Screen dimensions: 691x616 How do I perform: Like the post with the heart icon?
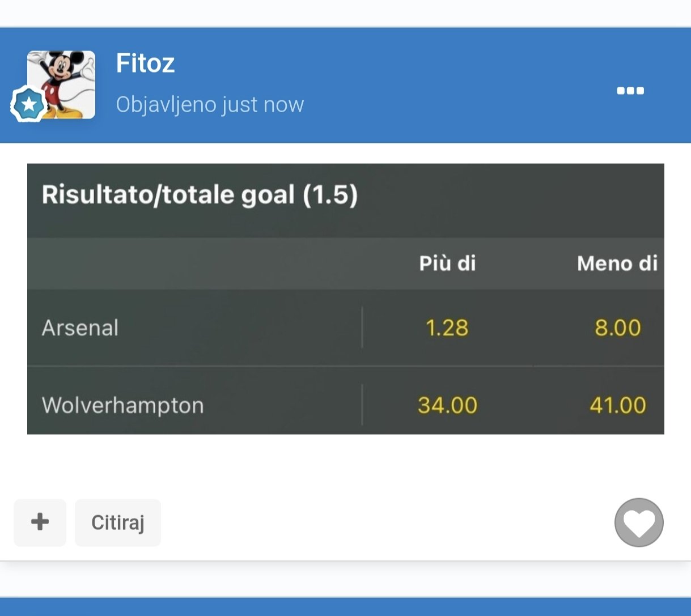click(x=639, y=522)
